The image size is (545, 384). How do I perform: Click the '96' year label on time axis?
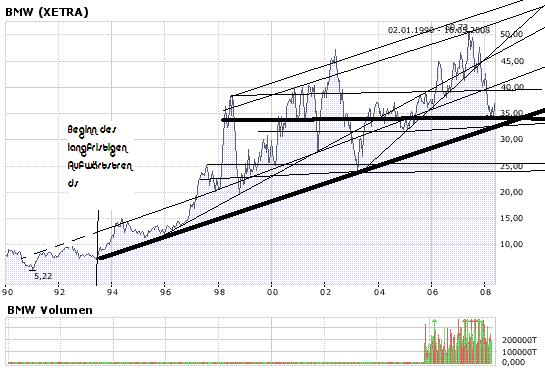click(x=165, y=292)
